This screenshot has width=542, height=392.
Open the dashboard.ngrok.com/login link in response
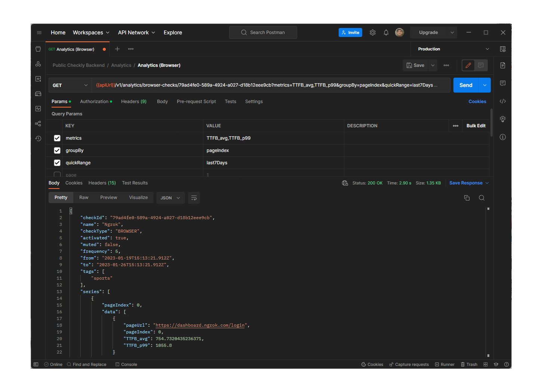(200, 325)
